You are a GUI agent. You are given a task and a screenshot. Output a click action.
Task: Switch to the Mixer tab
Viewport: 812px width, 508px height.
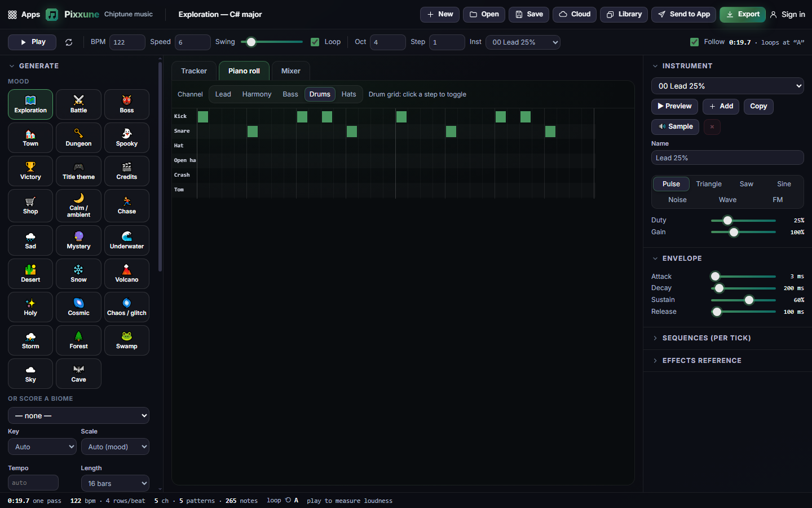tap(291, 71)
